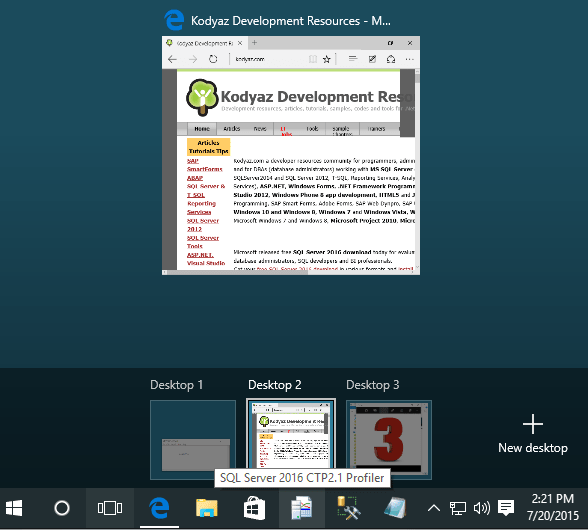
Task: Select the Kodyaz Edge window preview
Action: coord(291,155)
